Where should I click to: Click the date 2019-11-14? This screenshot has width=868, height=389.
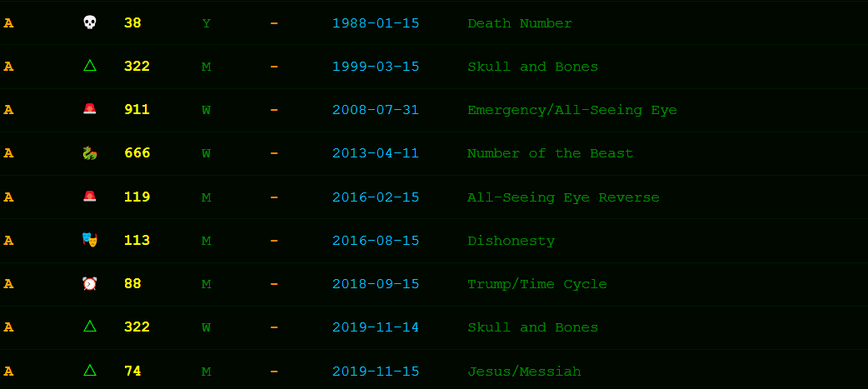click(376, 327)
